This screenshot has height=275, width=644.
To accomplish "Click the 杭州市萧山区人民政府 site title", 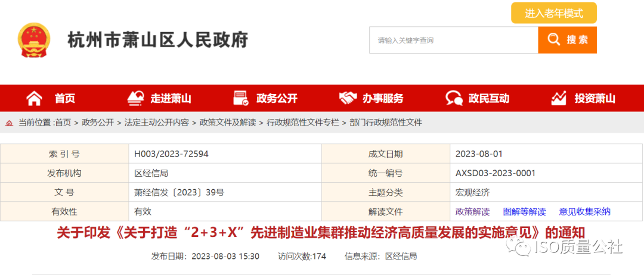I will [x=157, y=40].
